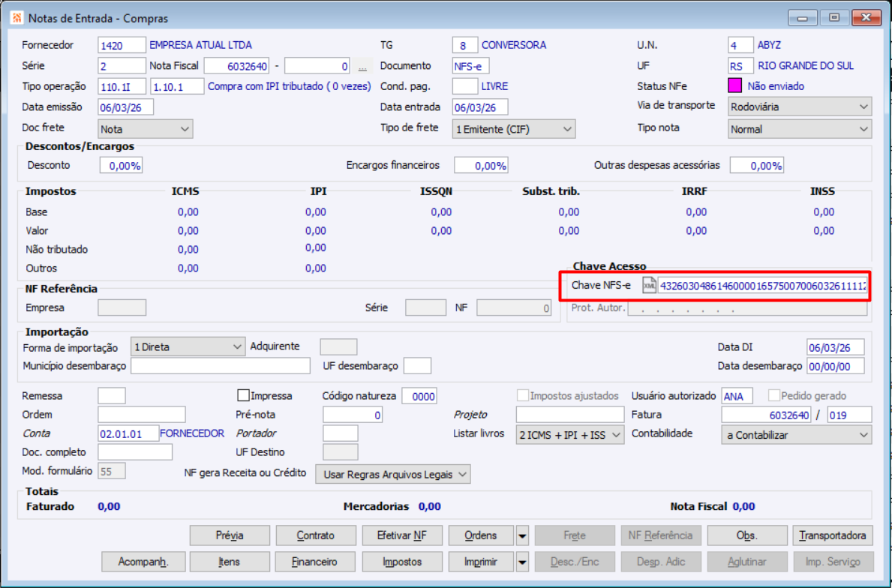The height and width of the screenshot is (588, 892).
Task: Click the Encargos financeiros percentage field
Action: click(482, 166)
